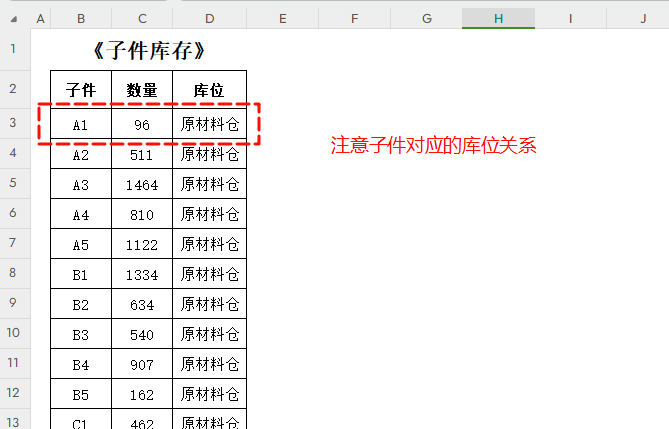The image size is (669, 429).
Task: Select row 11 header
Action: pos(13,363)
